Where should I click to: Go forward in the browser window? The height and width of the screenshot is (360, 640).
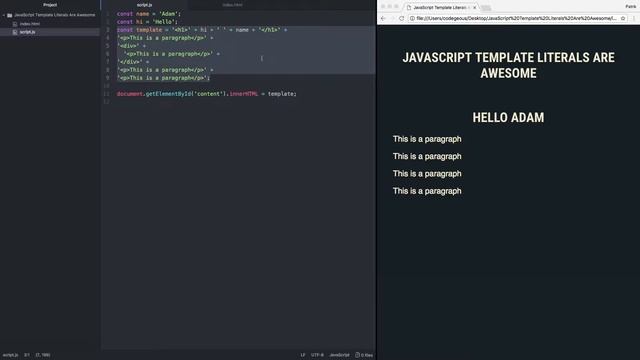click(392, 18)
